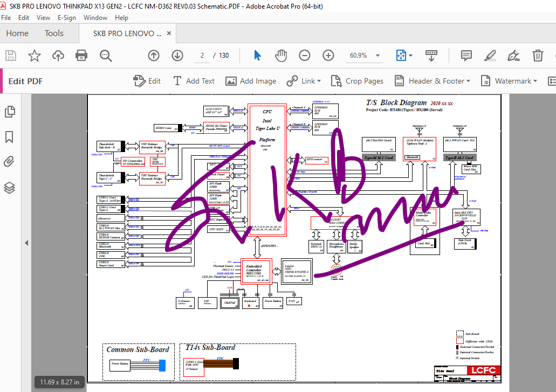Click the fit page tool icon
The image size is (556, 392).
tap(401, 56)
